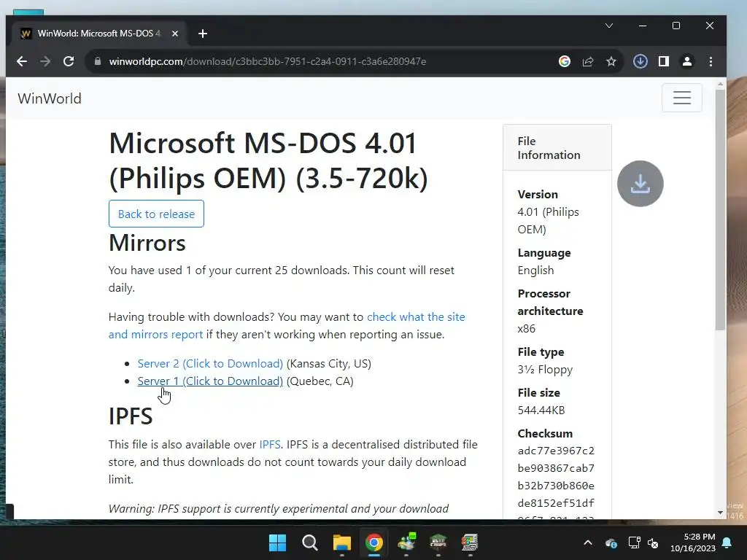Open Google icon in address bar

565,61
